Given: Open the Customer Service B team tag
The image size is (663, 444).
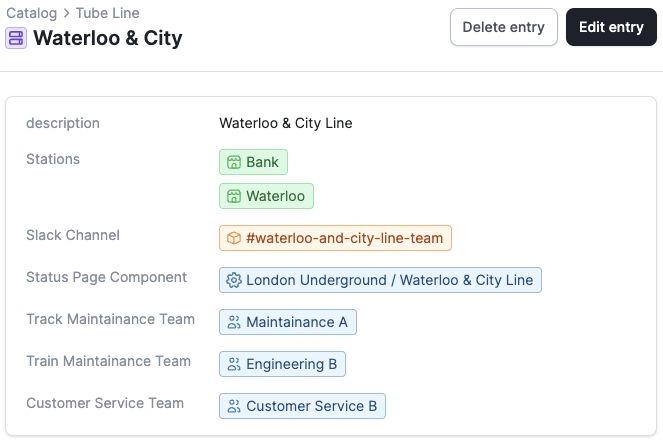Looking at the screenshot, I should 311,406.
